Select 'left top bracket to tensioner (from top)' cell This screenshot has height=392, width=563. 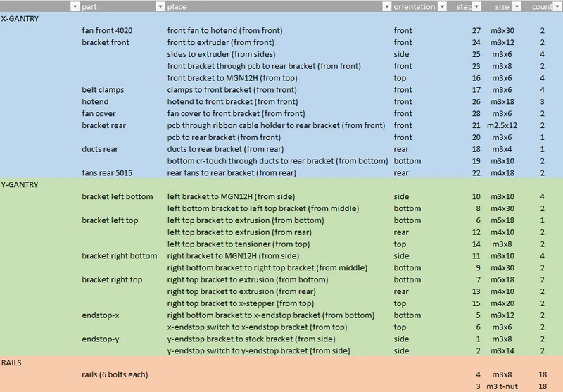coord(239,244)
